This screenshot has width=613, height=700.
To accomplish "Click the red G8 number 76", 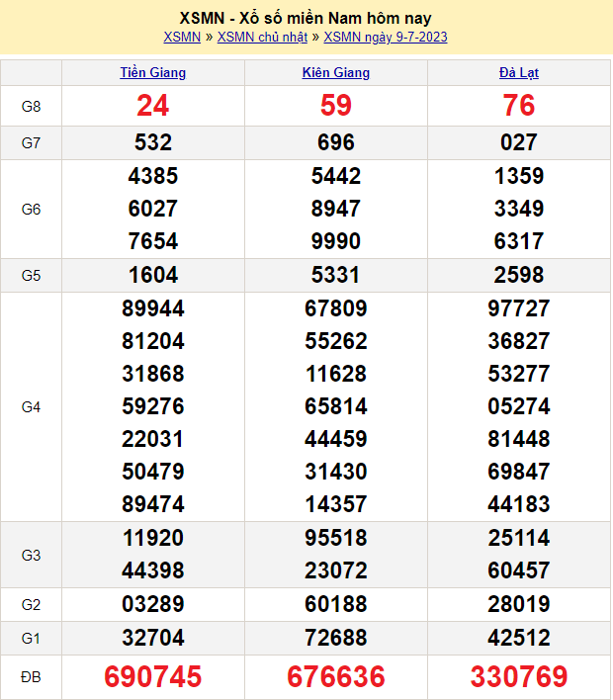I will 519,106.
